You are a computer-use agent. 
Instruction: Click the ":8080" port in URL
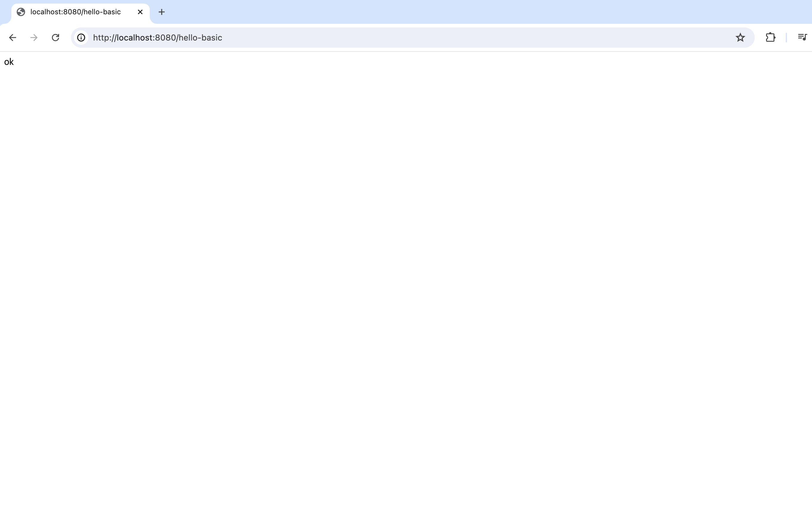164,37
